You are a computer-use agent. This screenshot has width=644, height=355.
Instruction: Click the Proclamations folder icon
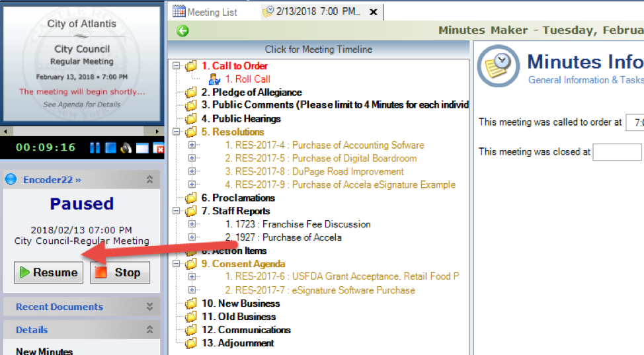[190, 198]
